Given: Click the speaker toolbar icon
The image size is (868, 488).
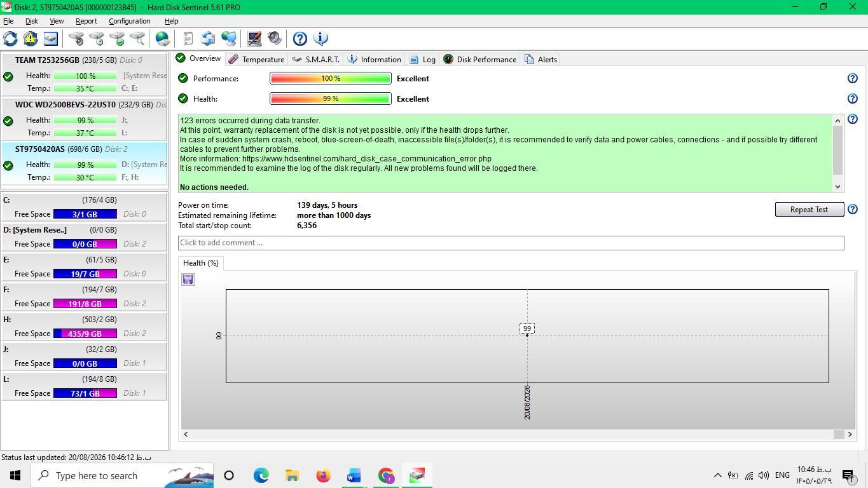Looking at the screenshot, I should click(x=275, y=39).
